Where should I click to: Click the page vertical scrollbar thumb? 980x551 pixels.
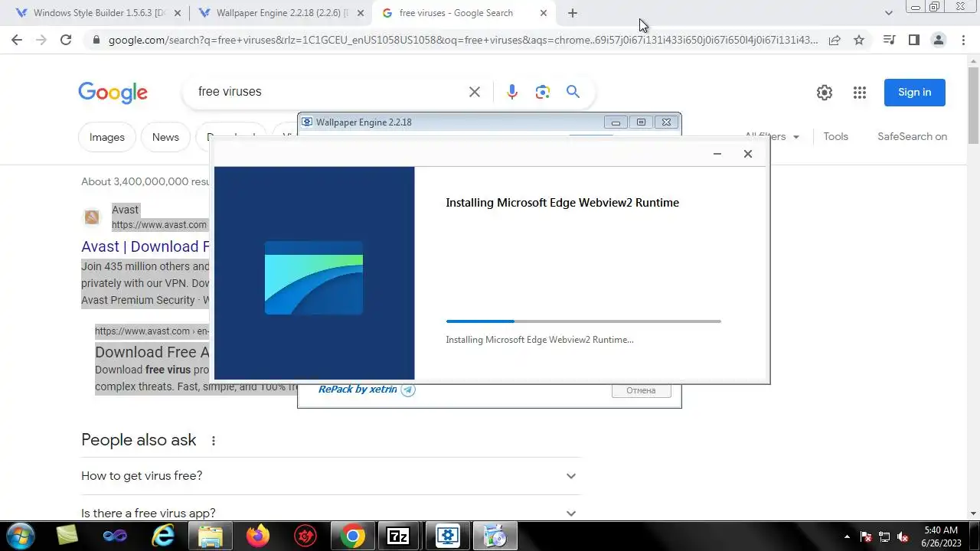pyautogui.click(x=974, y=105)
